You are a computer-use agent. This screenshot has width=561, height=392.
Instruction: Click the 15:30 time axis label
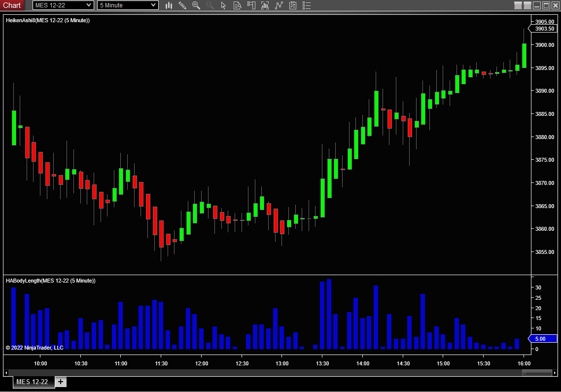(x=484, y=364)
